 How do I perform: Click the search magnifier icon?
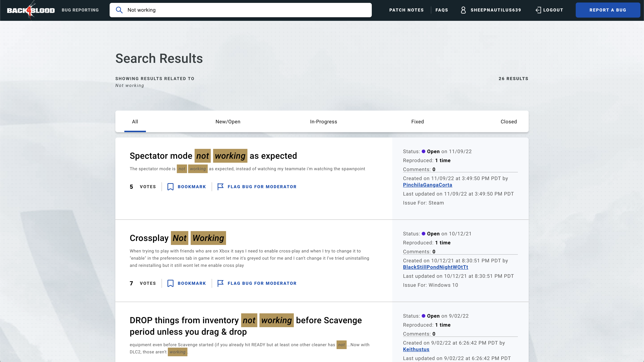coord(119,10)
